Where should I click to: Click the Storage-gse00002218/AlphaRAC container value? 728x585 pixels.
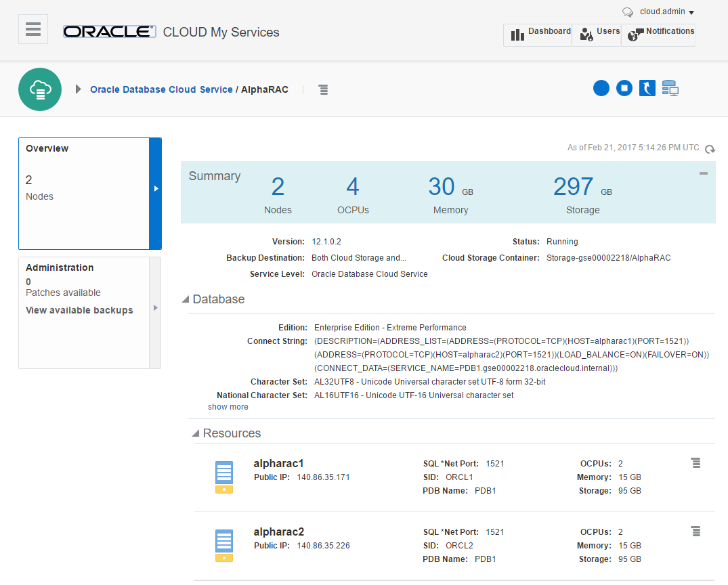(609, 258)
